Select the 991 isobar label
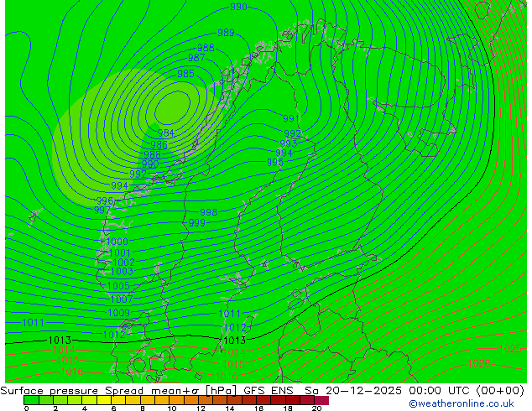This screenshot has width=532, height=411. click(x=291, y=119)
